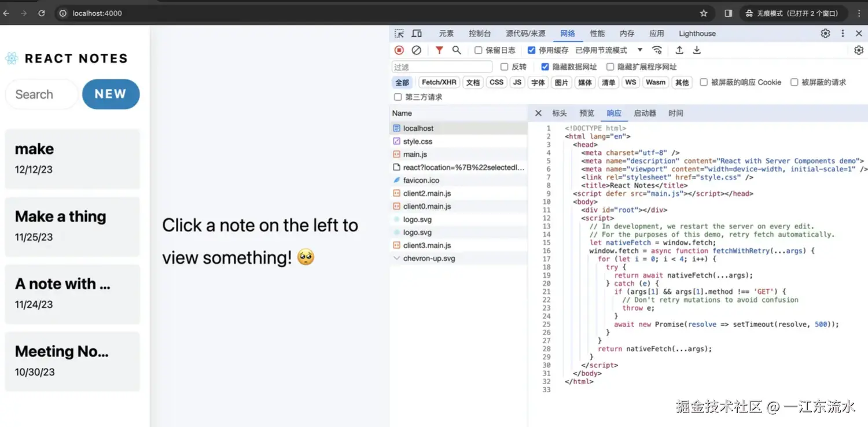Filter requests by JS type
The image size is (868, 427).
pyautogui.click(x=517, y=82)
